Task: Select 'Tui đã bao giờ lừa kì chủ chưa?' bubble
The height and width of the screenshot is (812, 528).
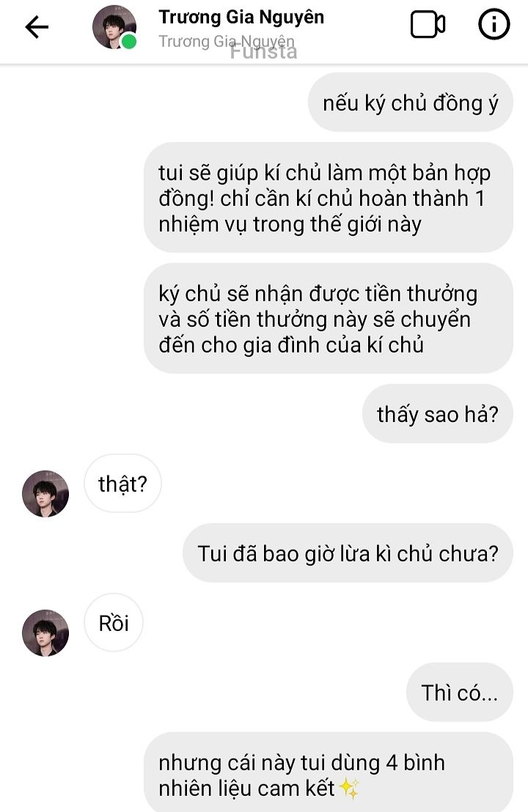Action: point(348,553)
